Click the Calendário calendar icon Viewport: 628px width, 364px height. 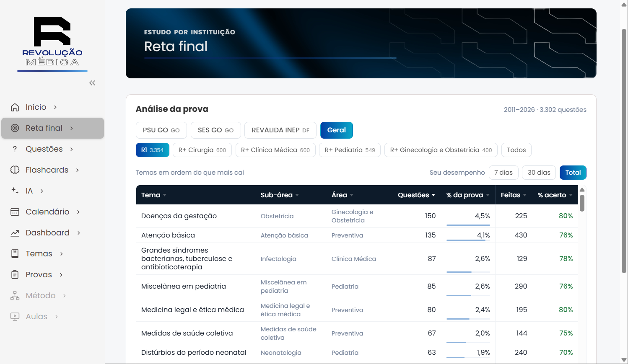coord(15,212)
